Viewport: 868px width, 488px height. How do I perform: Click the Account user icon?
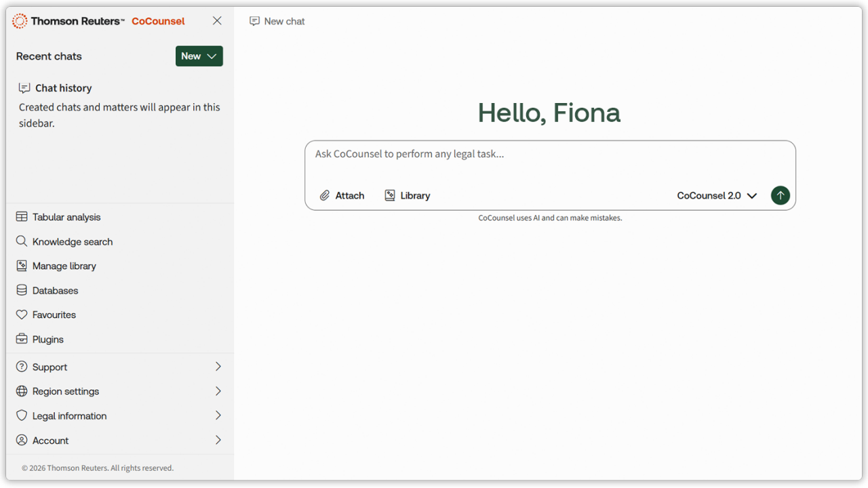click(22, 440)
